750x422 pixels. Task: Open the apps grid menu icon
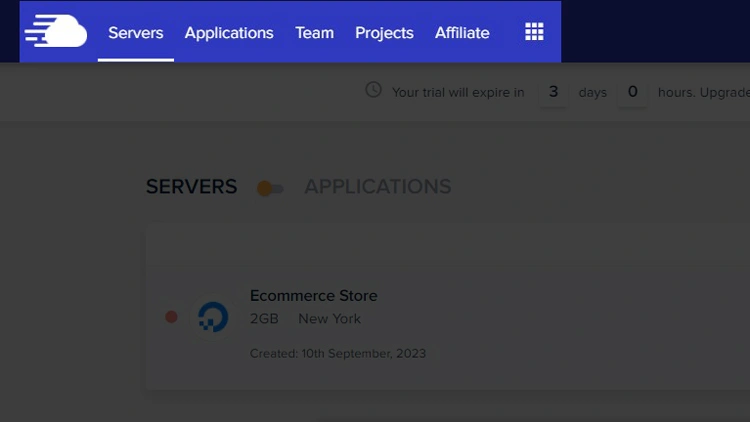(534, 32)
